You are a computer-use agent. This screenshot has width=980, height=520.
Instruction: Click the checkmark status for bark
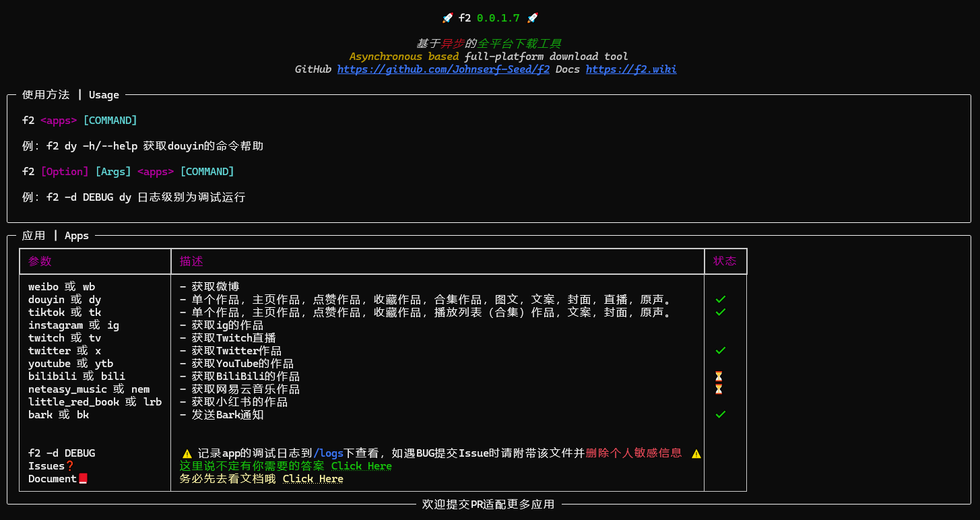(720, 414)
